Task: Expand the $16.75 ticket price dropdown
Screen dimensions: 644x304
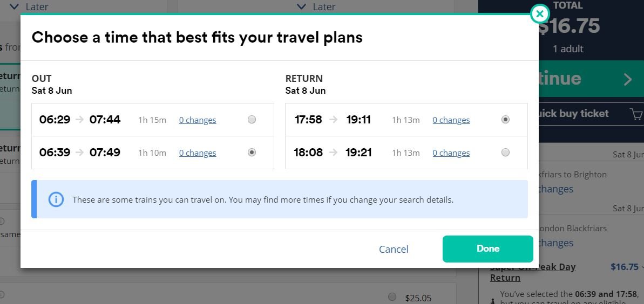Action: (x=641, y=267)
